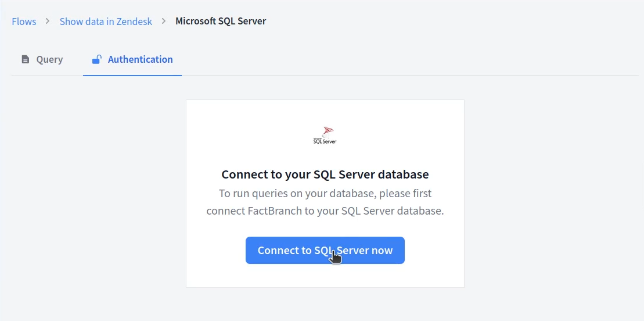This screenshot has width=644, height=321.
Task: Go to Show data in Zendesk breadcrumb
Action: (106, 22)
